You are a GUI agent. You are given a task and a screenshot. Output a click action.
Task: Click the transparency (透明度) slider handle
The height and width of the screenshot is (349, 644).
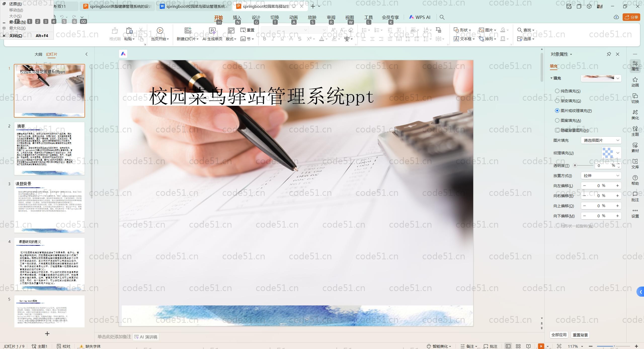pyautogui.click(x=575, y=165)
